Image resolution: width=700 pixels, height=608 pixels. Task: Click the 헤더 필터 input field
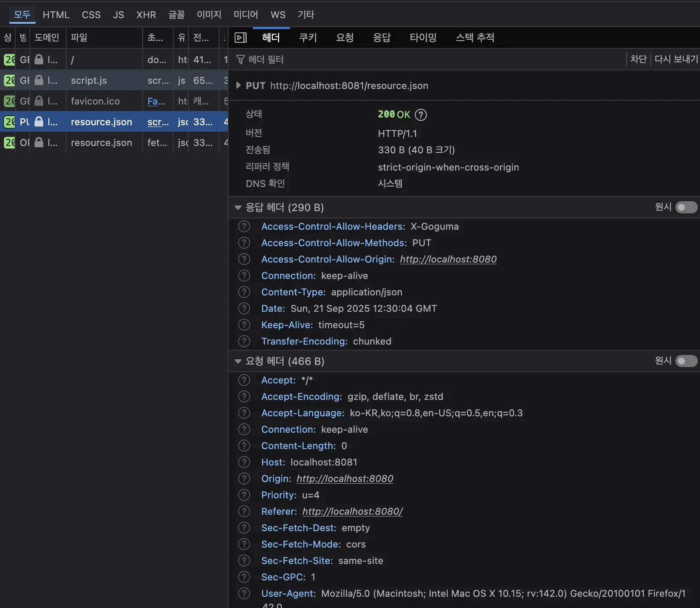389,60
